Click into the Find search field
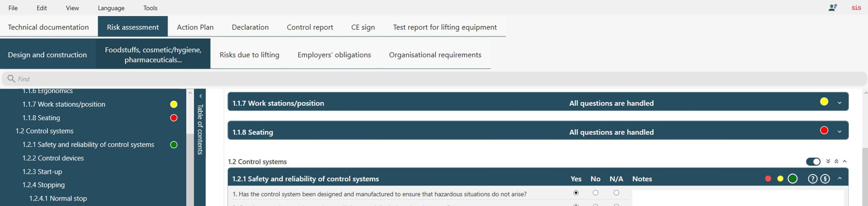Image resolution: width=868 pixels, height=206 pixels. pos(434,79)
